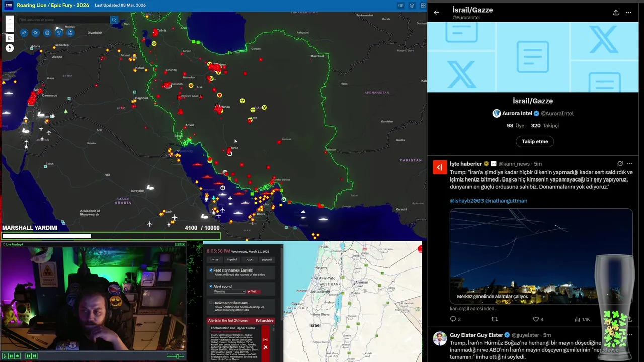Pause the Live Feed video
Screen dimensions: 644x362
tap(11, 356)
